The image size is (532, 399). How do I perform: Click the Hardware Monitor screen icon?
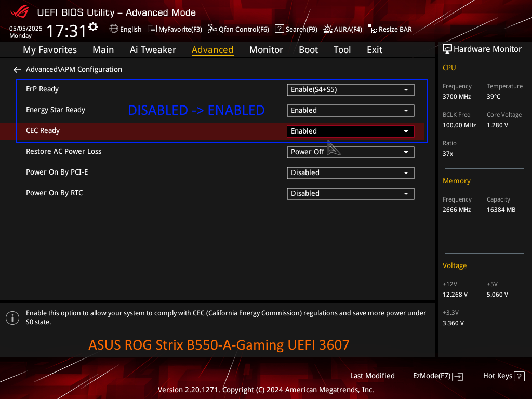pos(447,49)
